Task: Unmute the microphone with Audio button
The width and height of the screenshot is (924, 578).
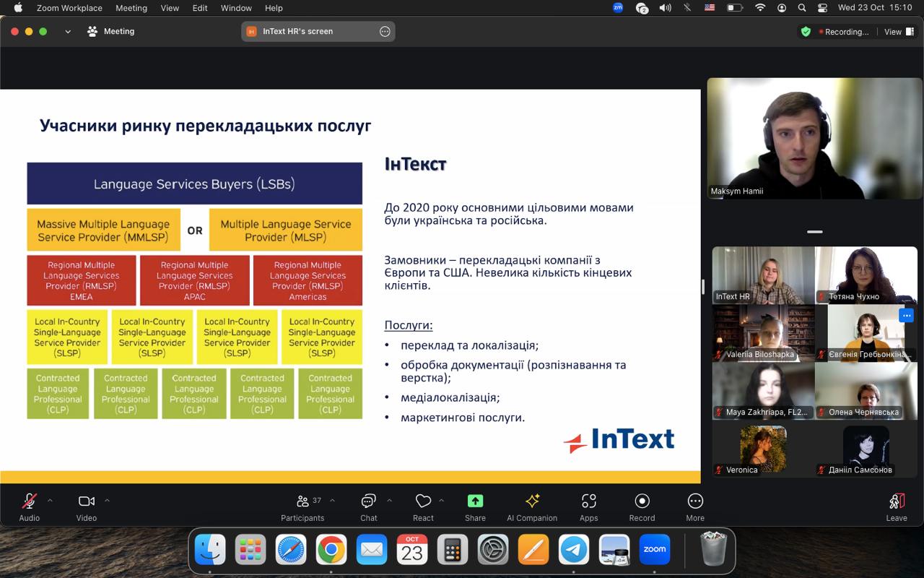Action: [x=30, y=506]
